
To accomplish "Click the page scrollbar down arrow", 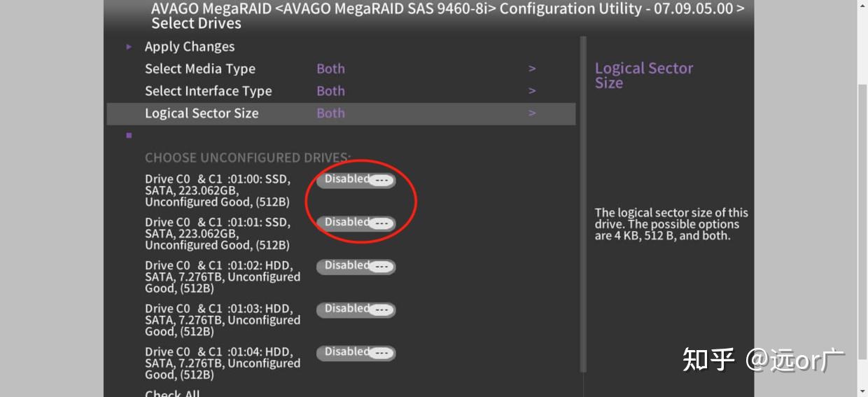I will tap(862, 391).
